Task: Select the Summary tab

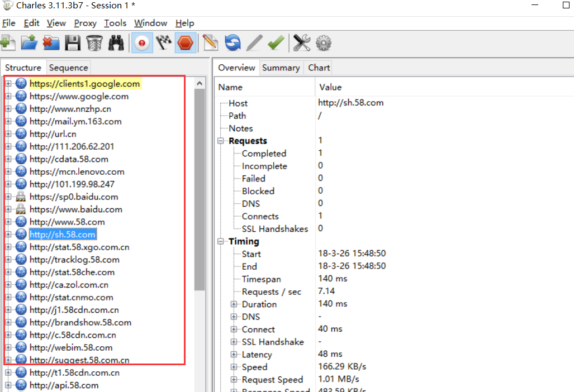Action: (x=281, y=68)
